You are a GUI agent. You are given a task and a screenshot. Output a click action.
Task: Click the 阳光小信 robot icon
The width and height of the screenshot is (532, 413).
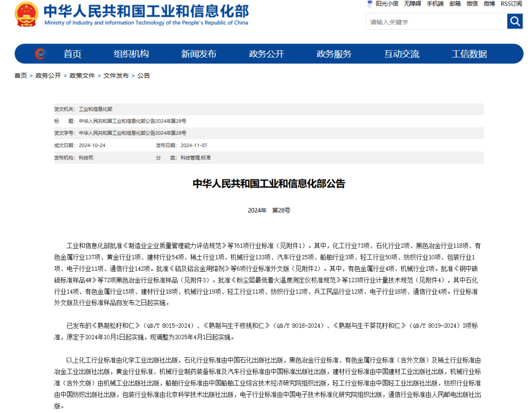(x=370, y=4)
